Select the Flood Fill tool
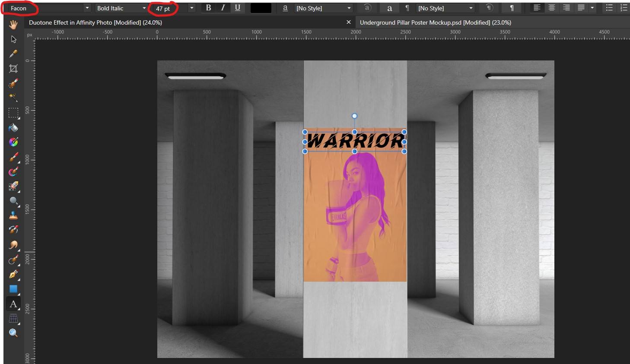The image size is (630, 364). click(13, 127)
